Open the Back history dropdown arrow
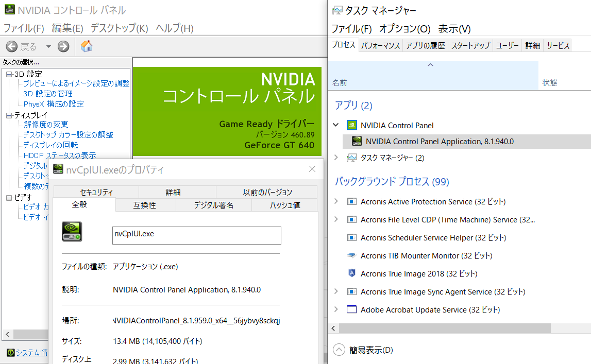Image resolution: width=591 pixels, height=364 pixels. pos(48,47)
